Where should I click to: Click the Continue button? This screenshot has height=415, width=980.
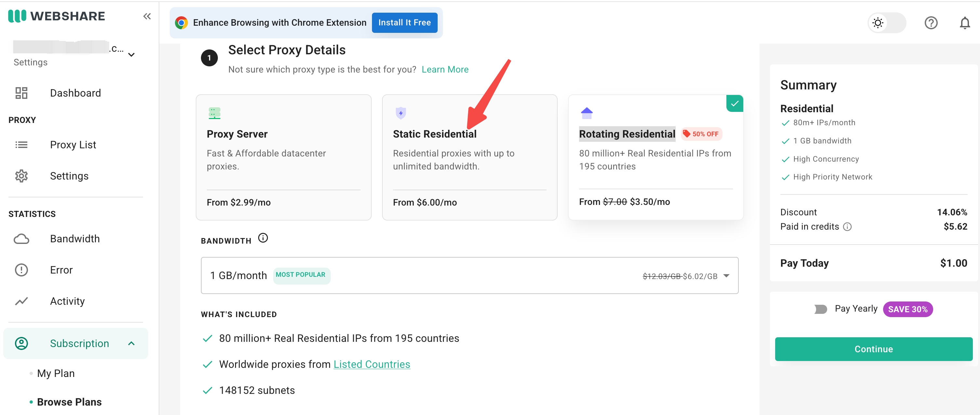tap(873, 349)
